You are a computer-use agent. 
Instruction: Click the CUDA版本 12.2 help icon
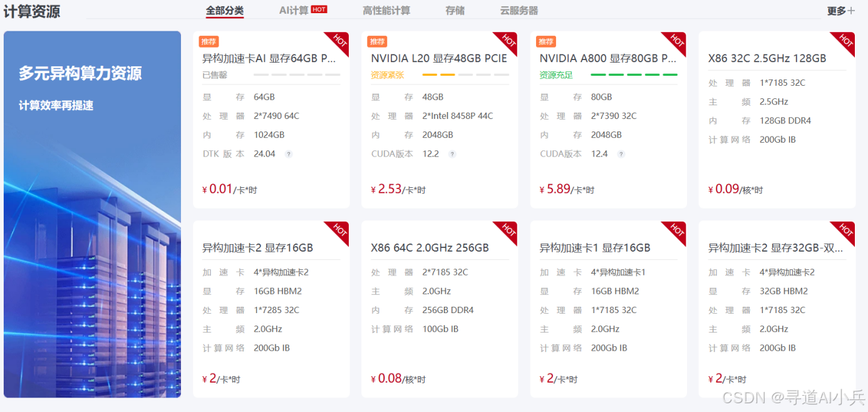pos(452,154)
